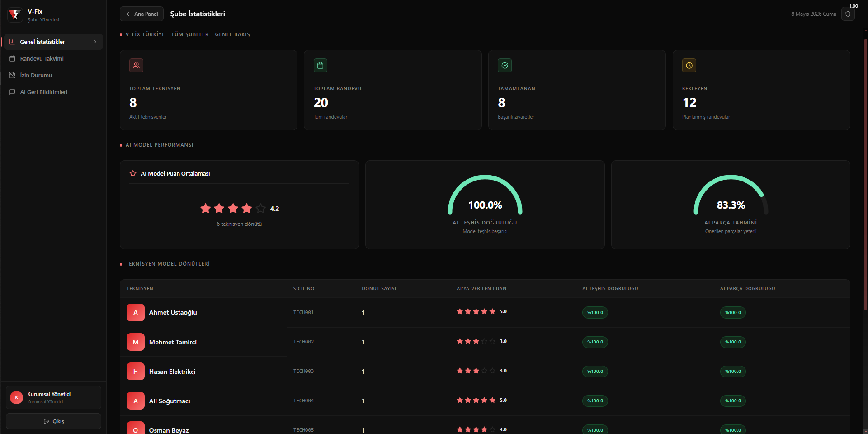Click the clock icon in Bekleyen card

(689, 66)
